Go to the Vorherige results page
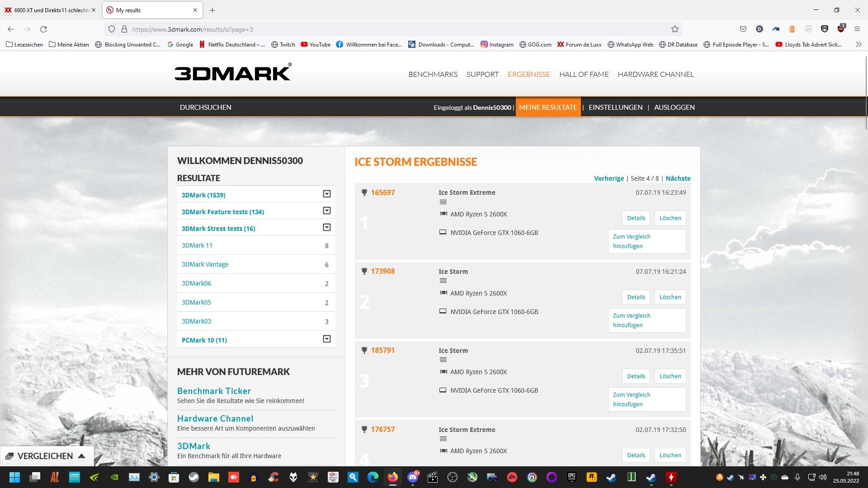 point(609,178)
